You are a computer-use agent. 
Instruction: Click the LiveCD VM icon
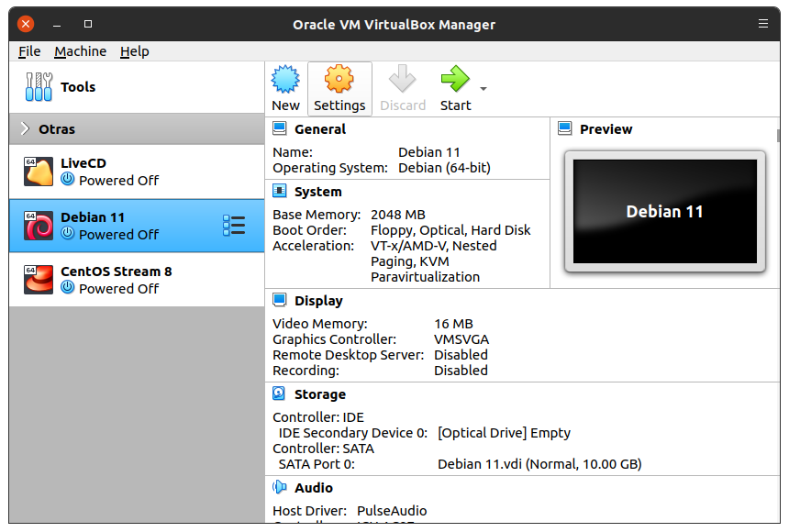[39, 172]
